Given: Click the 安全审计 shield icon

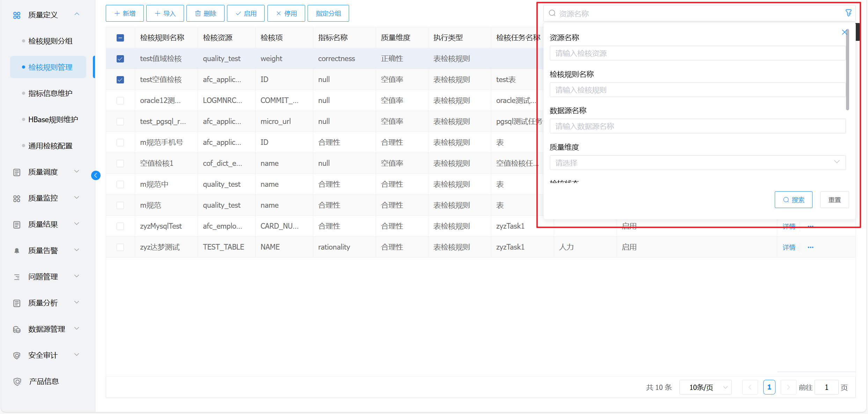Looking at the screenshot, I should coord(17,355).
